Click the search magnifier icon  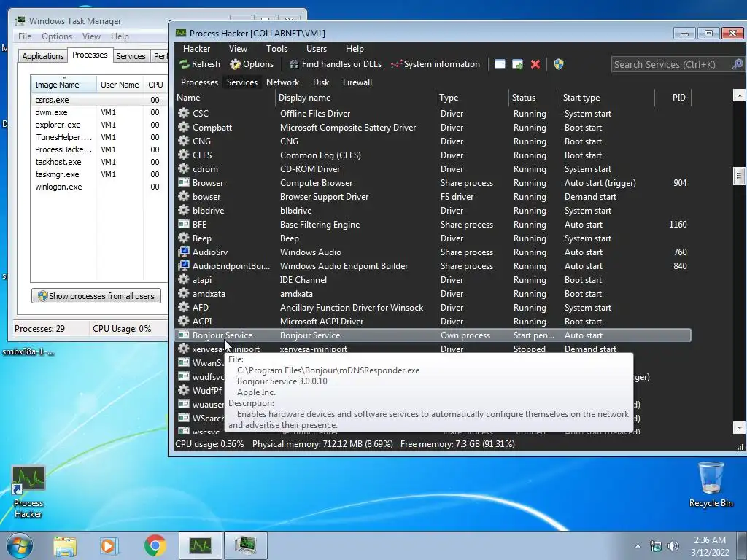(738, 64)
